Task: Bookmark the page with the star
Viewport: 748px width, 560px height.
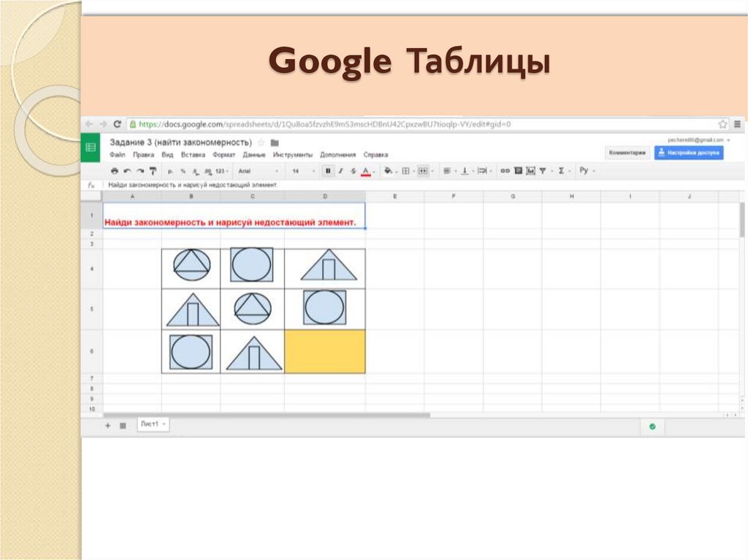Action: tap(722, 124)
